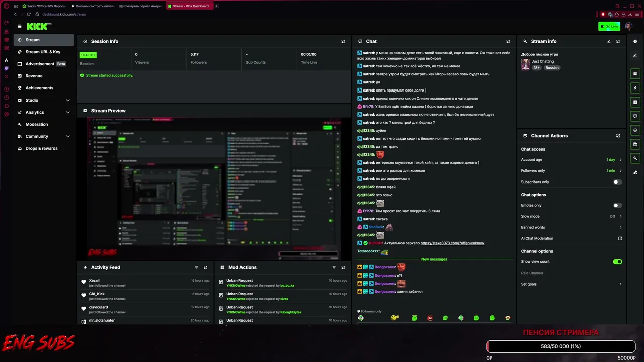Open Advertisement Beta in sidebar

[44, 64]
